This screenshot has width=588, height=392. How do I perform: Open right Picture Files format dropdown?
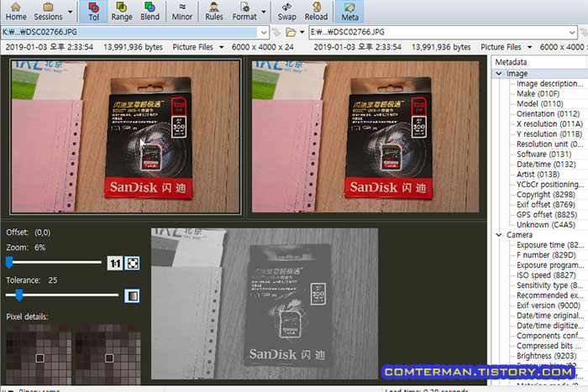[507, 47]
